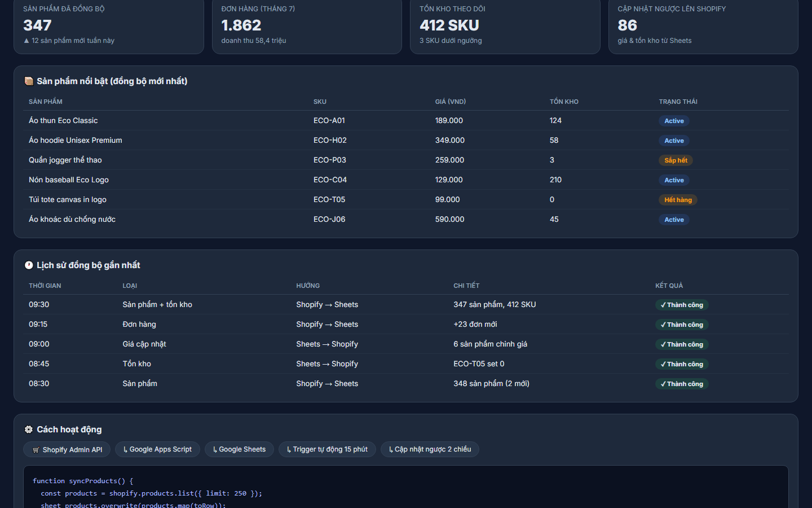Click the stock value 124
The height and width of the screenshot is (508, 812).
coord(555,121)
